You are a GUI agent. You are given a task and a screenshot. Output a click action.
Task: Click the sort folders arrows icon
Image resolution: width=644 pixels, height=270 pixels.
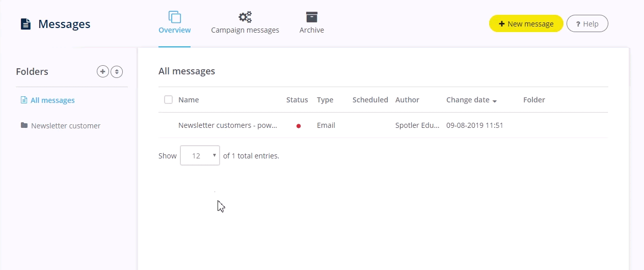pyautogui.click(x=117, y=72)
